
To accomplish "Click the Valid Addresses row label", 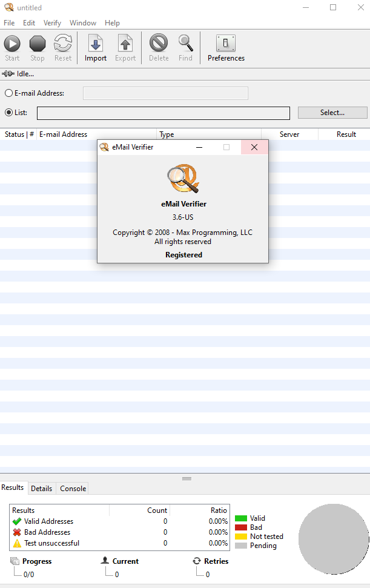I will [x=48, y=521].
